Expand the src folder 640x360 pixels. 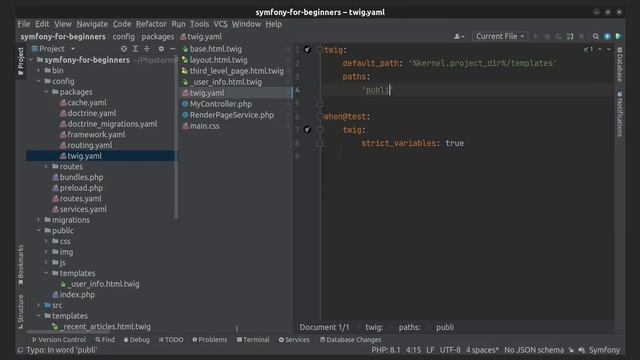pos(39,305)
